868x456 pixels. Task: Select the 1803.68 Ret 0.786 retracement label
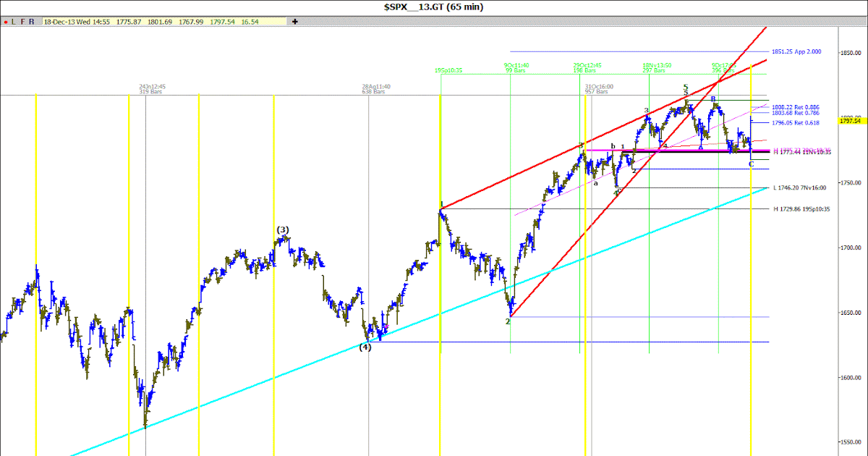click(x=796, y=112)
